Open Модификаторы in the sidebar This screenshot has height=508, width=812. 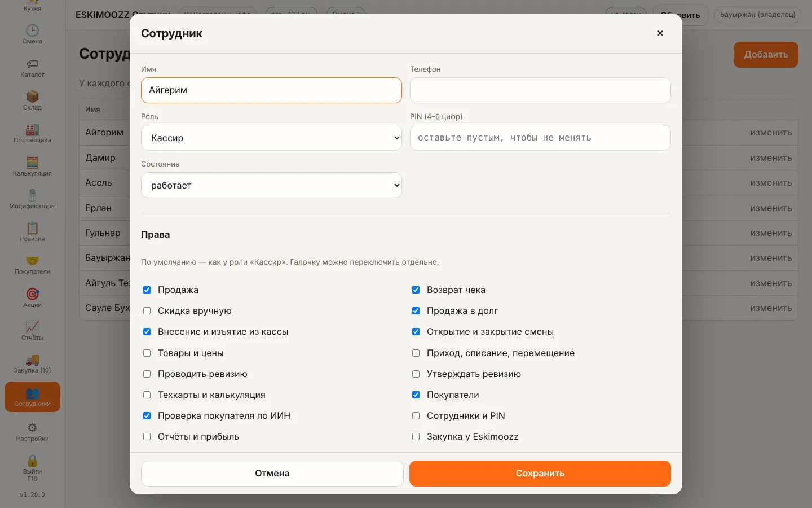[x=32, y=199]
